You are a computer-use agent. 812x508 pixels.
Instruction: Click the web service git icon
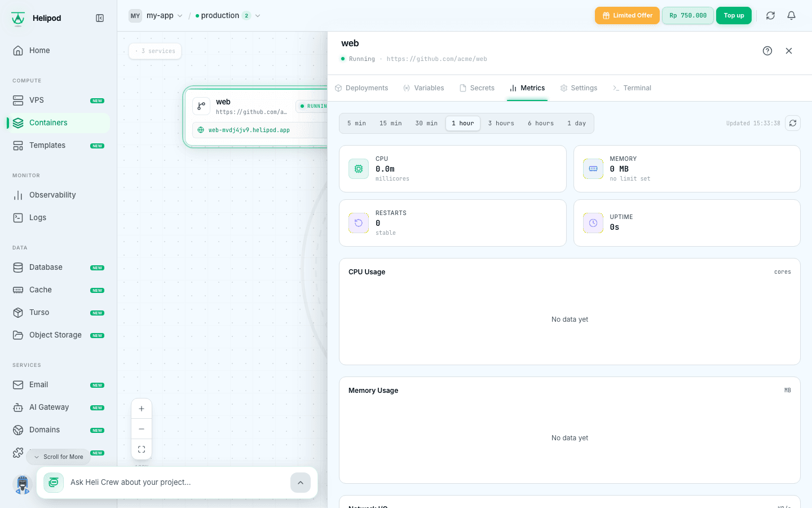[x=201, y=106]
